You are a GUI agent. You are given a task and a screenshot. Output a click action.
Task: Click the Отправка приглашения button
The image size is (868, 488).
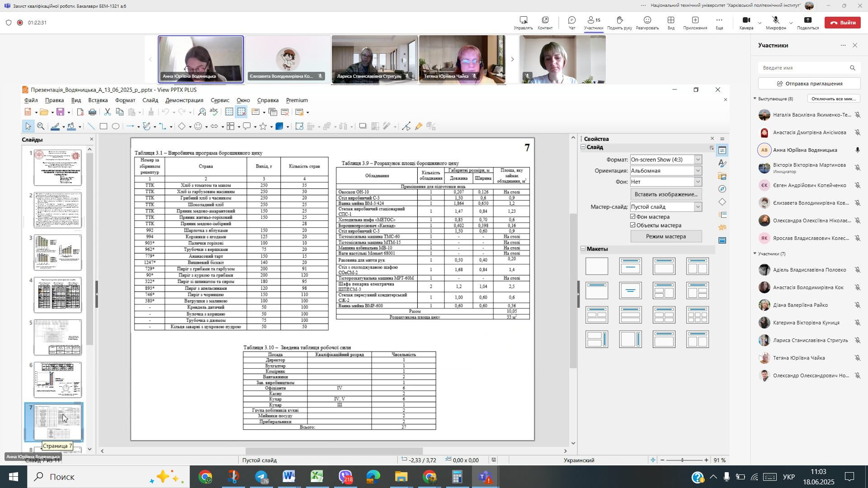tap(809, 84)
